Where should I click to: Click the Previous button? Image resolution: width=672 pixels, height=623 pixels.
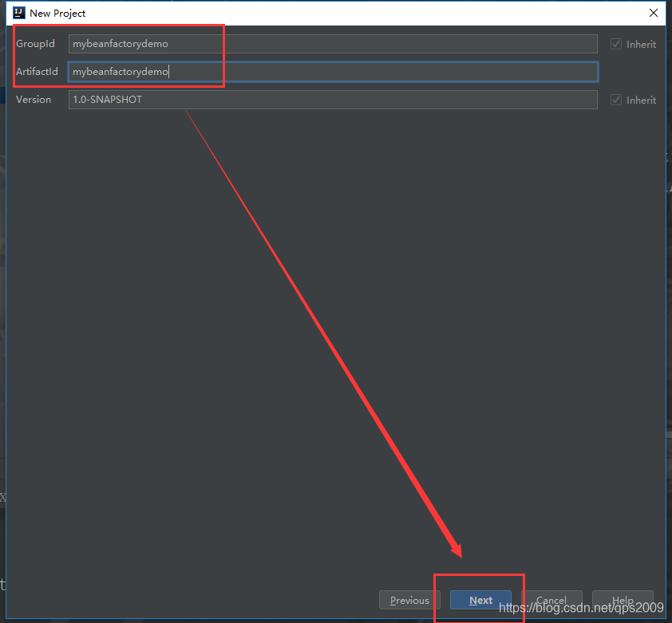pos(409,600)
